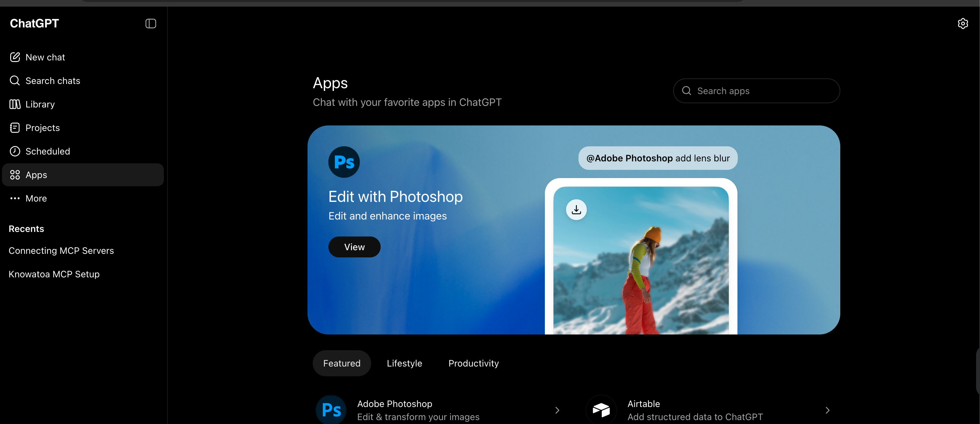Click the Adobe Photoshop icon in the app list
This screenshot has height=424, width=980.
click(331, 410)
